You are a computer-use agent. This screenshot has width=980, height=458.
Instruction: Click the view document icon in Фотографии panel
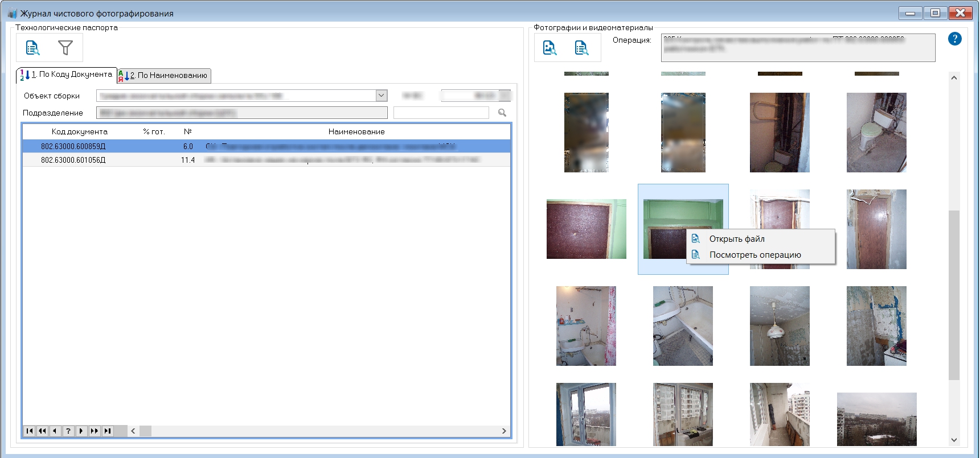pos(581,48)
